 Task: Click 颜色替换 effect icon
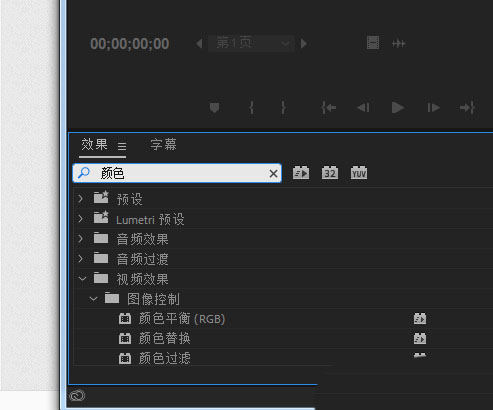coord(125,339)
